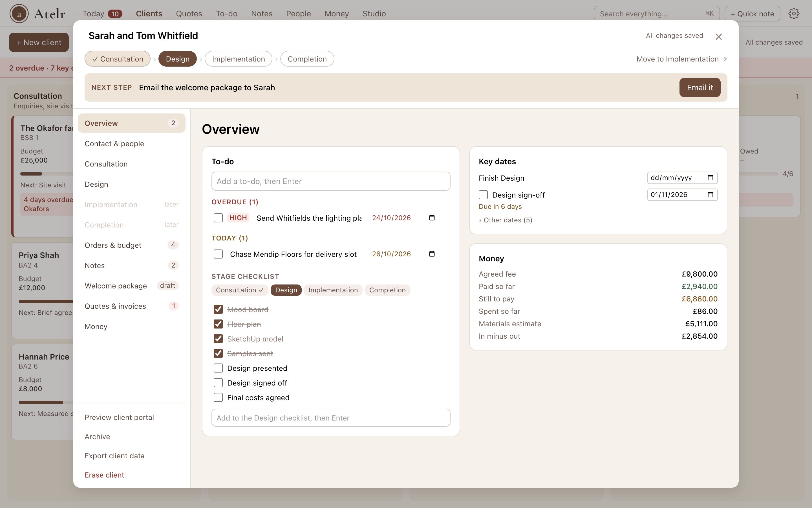This screenshot has height=508, width=812.
Task: Select the Completion stage pill at top
Action: [x=307, y=59]
